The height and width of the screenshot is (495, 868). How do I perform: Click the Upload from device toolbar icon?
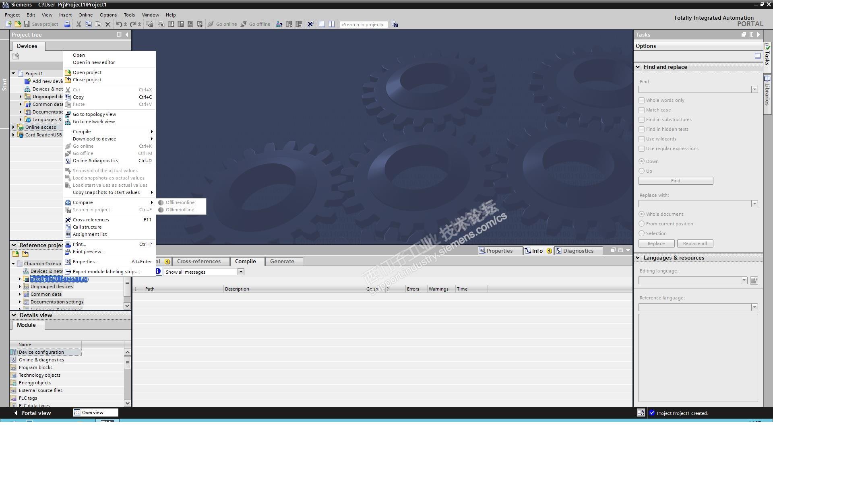[181, 24]
